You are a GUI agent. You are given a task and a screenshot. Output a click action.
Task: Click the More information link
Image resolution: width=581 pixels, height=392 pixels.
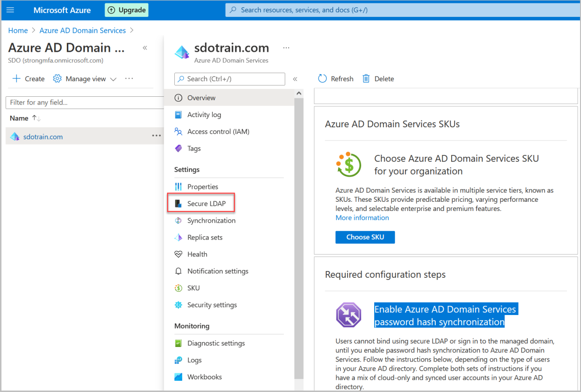(x=362, y=218)
